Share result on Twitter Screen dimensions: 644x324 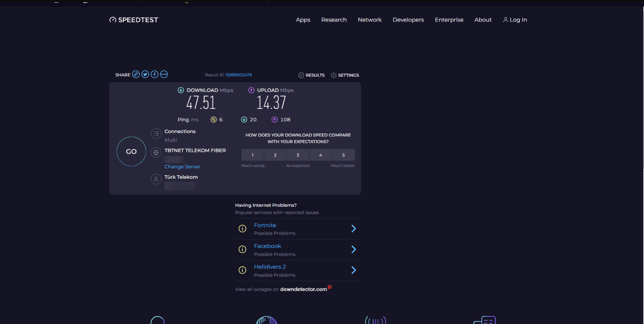pyautogui.click(x=145, y=75)
